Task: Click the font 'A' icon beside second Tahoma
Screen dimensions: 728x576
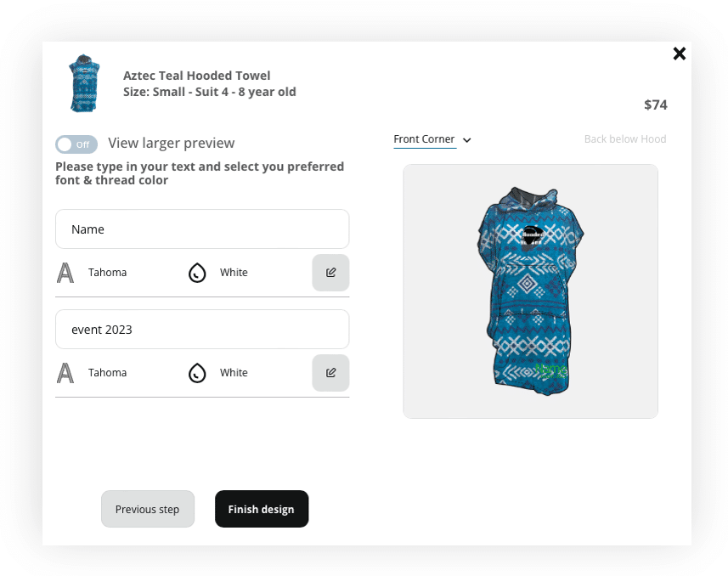Action: [65, 373]
